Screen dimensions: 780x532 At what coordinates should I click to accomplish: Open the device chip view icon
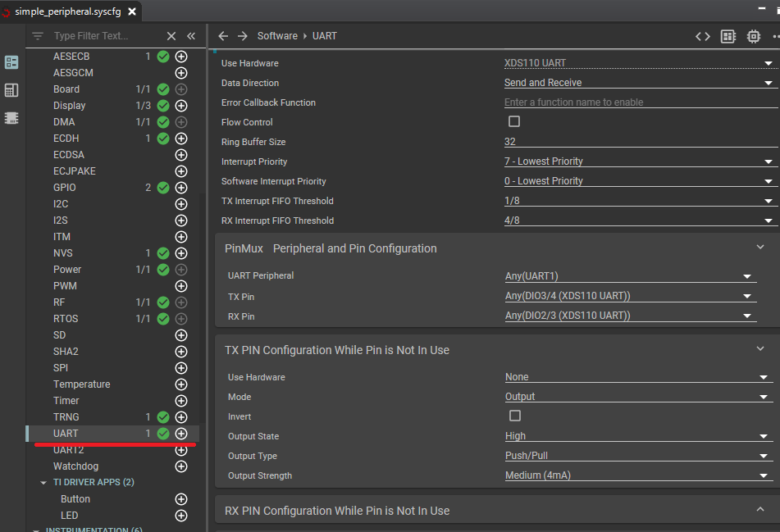754,36
